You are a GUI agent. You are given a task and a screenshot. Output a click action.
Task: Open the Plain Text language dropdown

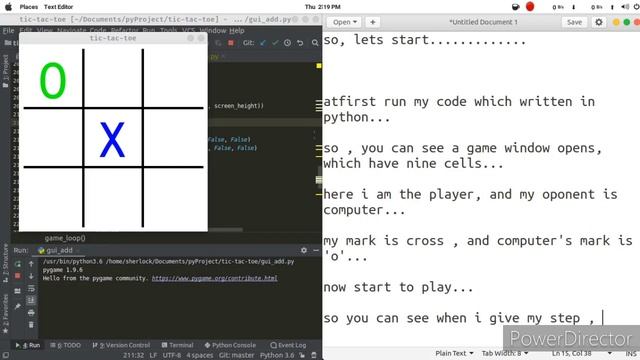click(x=454, y=353)
